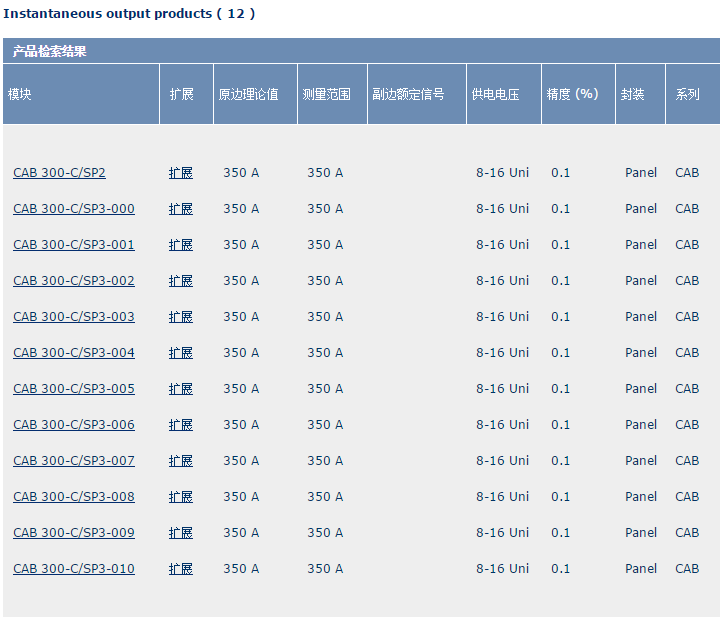Select the CAB 300-C/SP3-005 module link
Viewport: 727px width, 624px height.
[73, 389]
